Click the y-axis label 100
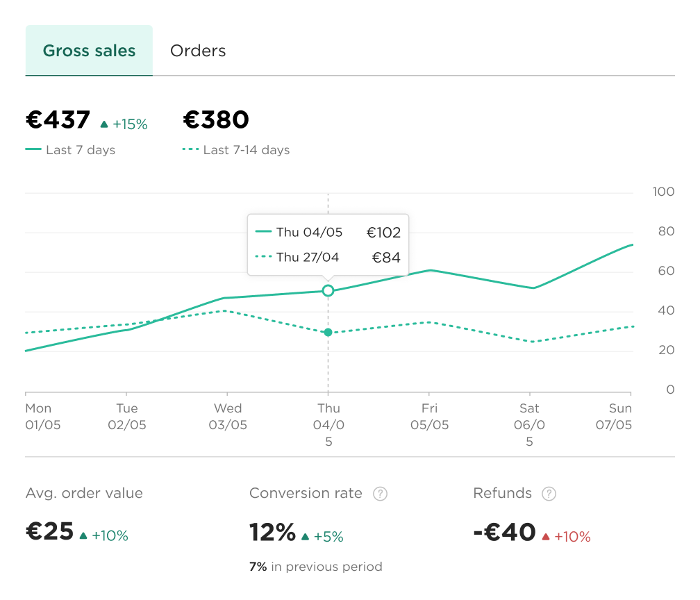The width and height of the screenshot is (700, 600). click(x=663, y=192)
